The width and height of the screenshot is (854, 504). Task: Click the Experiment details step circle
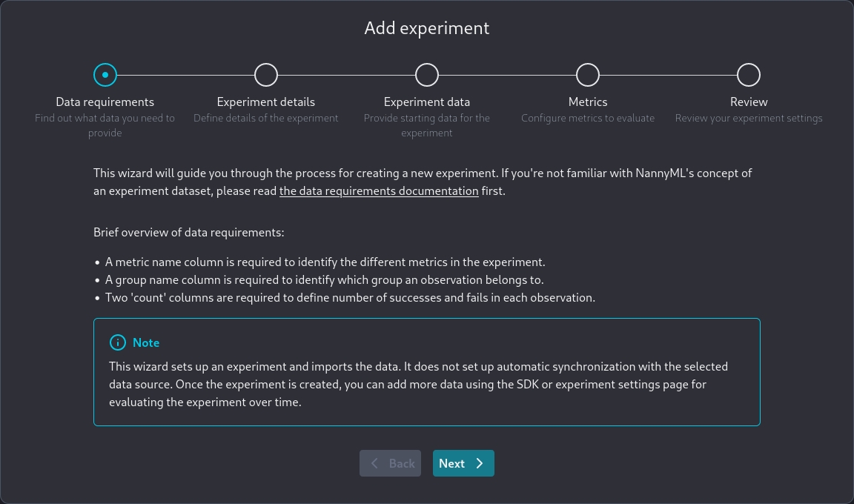pyautogui.click(x=266, y=75)
